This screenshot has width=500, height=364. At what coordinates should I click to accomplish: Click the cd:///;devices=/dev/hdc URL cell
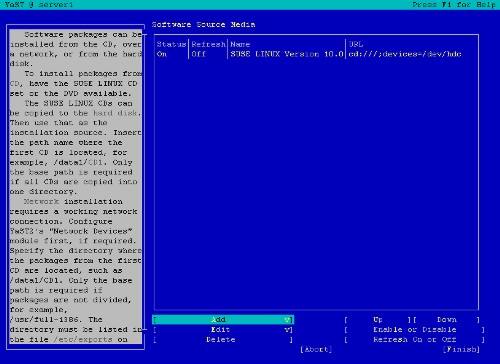[x=405, y=54]
